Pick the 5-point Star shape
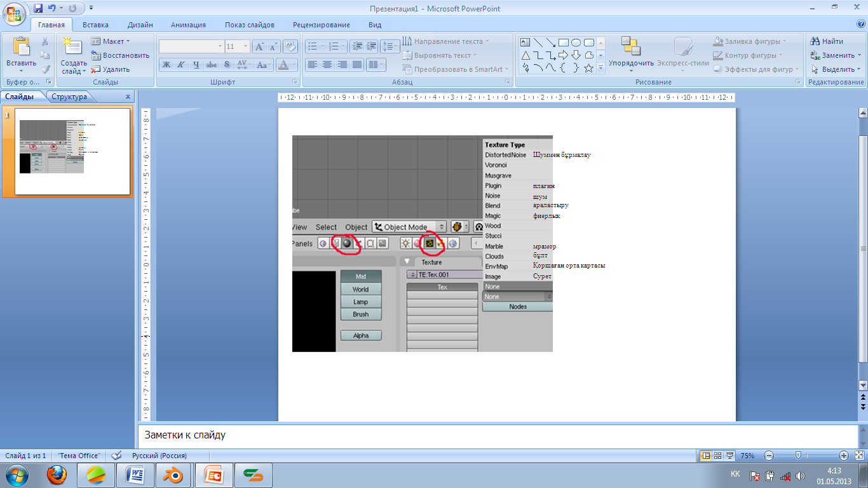868x488 pixels. [x=589, y=68]
